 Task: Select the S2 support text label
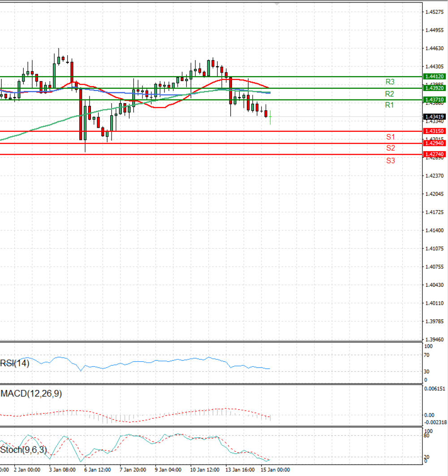(391, 148)
